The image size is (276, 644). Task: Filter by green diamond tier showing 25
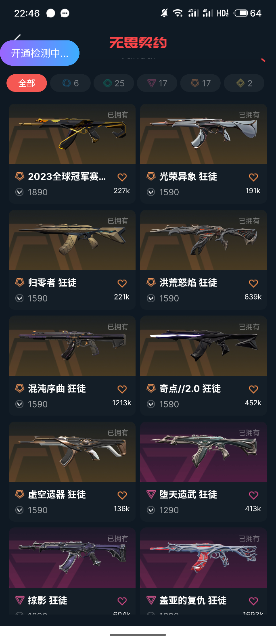pos(114,83)
